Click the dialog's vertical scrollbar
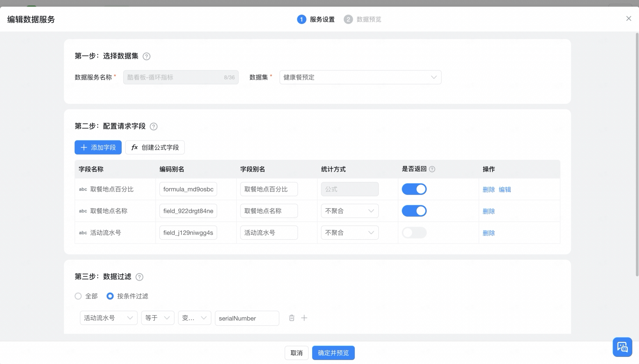The height and width of the screenshot is (364, 639). coord(637,154)
